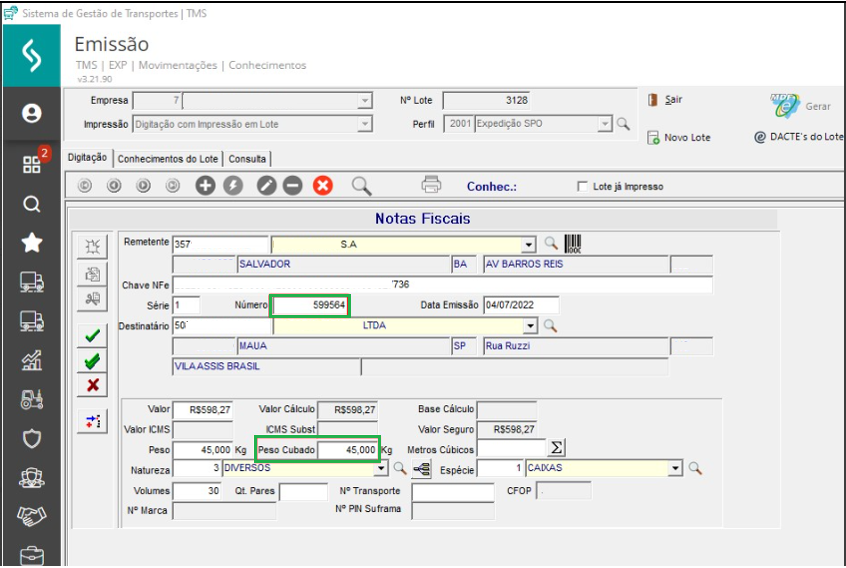Click the barcode scanner icon beside Remetente
This screenshot has width=846, height=568.
[573, 243]
